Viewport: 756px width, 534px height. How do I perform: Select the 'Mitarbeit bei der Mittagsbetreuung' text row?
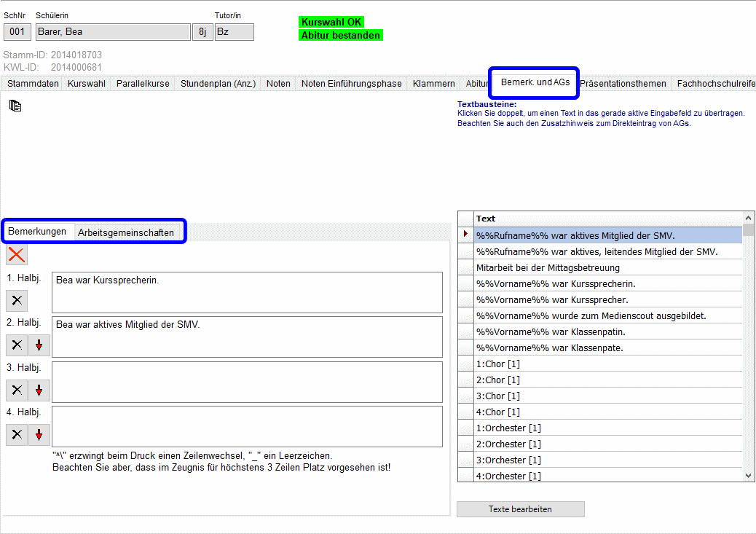click(607, 267)
